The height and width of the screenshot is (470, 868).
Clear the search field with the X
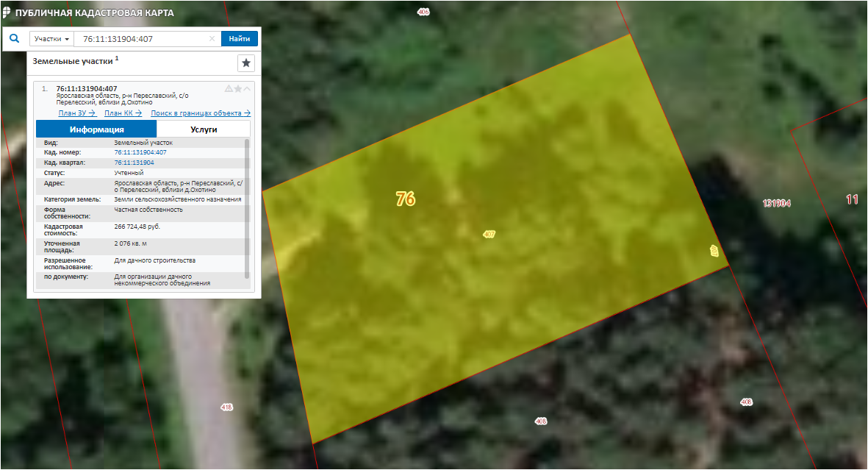(x=212, y=39)
